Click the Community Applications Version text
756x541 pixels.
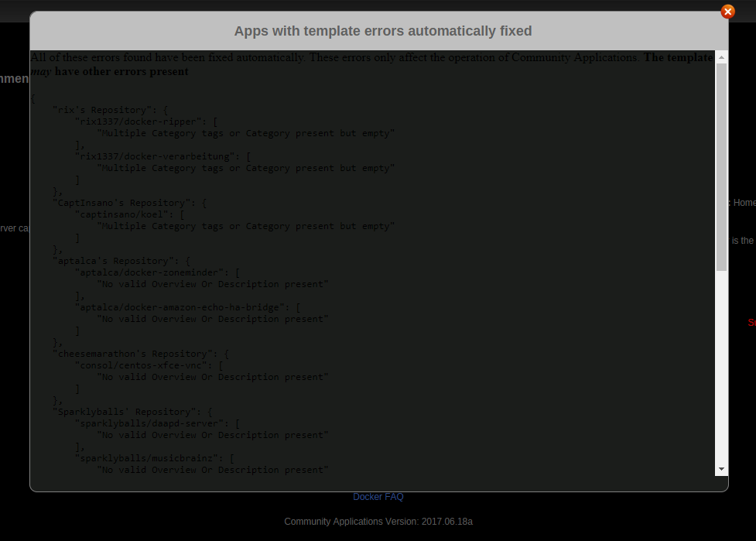tap(378, 522)
